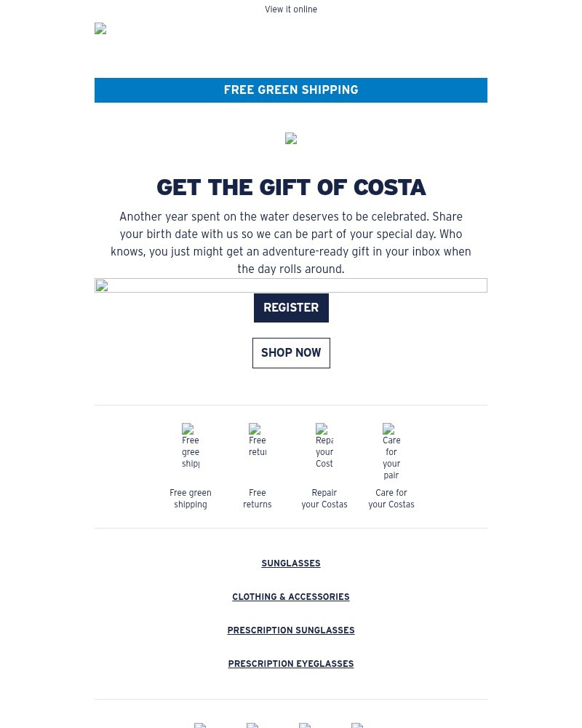
Task: Click the broken logo image at top left
Action: pyautogui.click(x=100, y=29)
